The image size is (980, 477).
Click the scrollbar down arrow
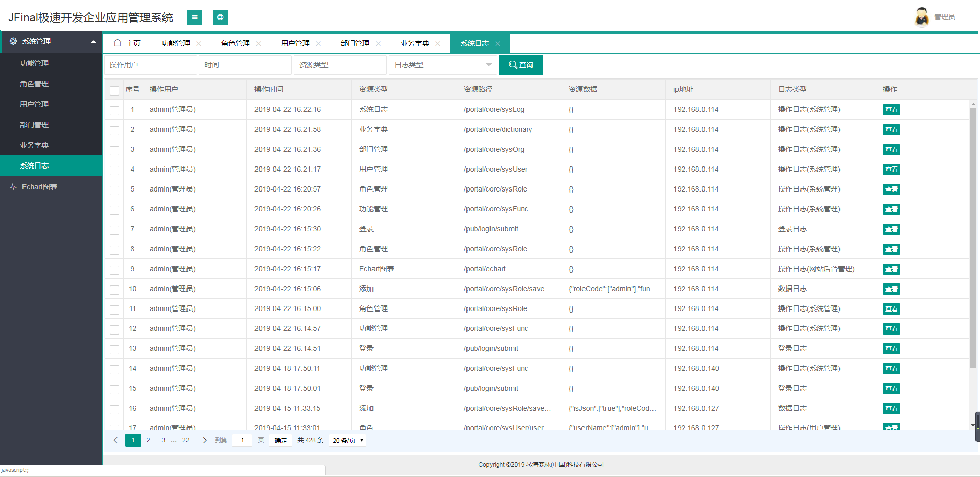(x=973, y=425)
